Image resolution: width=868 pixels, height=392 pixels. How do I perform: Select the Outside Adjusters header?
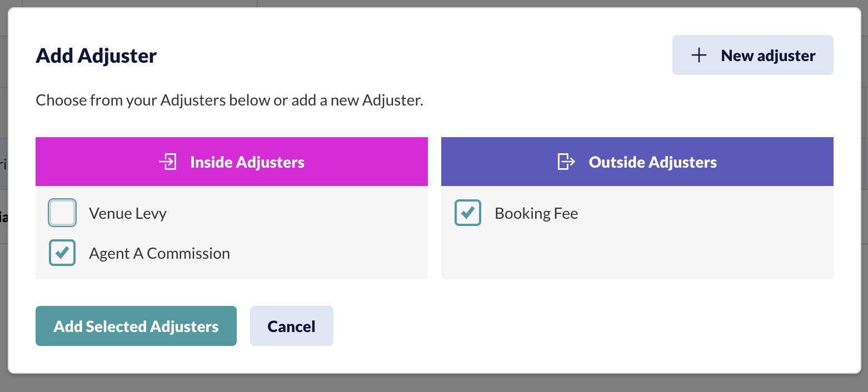(x=637, y=162)
